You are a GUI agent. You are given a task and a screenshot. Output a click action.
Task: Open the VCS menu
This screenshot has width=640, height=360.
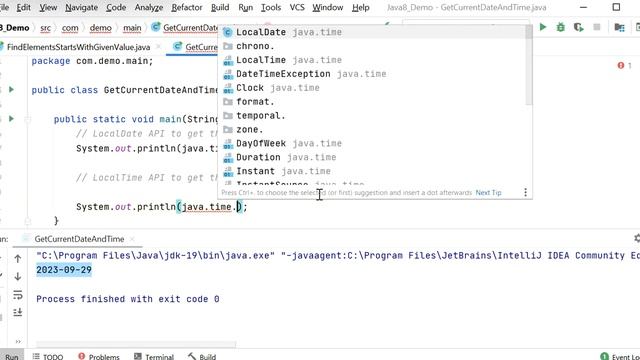(x=297, y=7)
